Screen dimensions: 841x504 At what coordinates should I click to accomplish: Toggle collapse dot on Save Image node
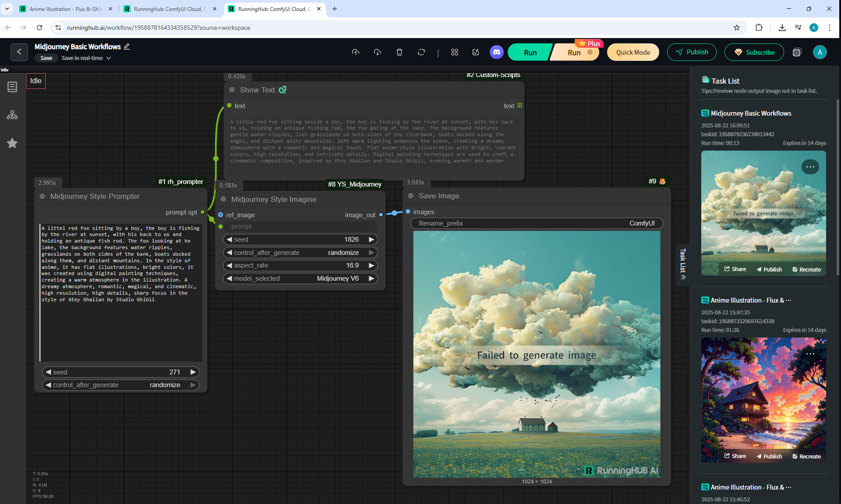click(411, 196)
